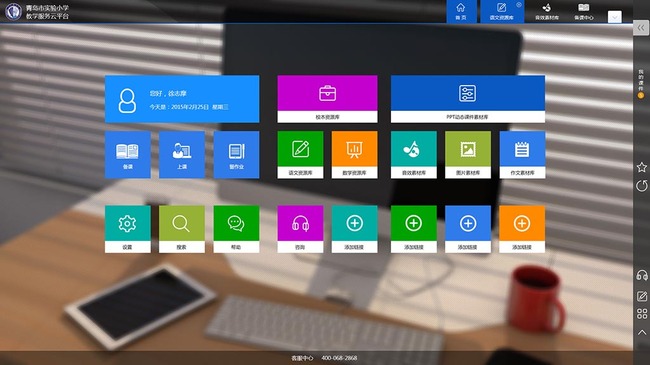650x365 pixels.
Task: Open the 作文素材库 notepad tile
Action: tap(522, 155)
